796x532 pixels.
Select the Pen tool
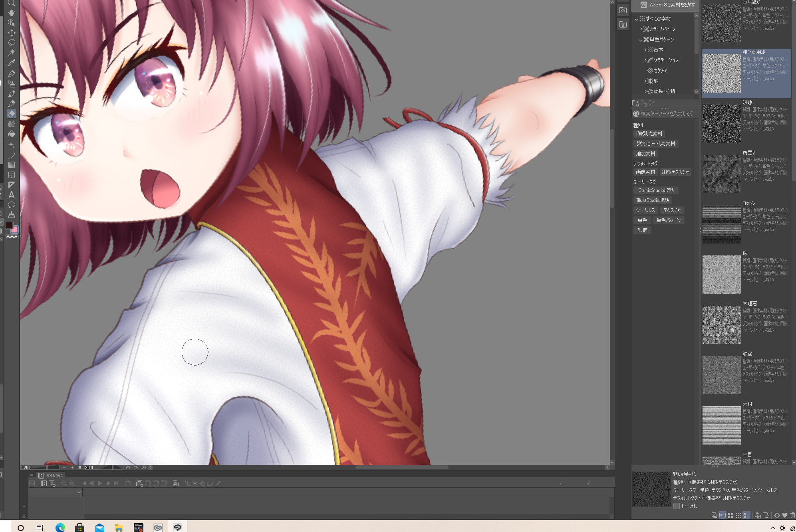pyautogui.click(x=12, y=74)
